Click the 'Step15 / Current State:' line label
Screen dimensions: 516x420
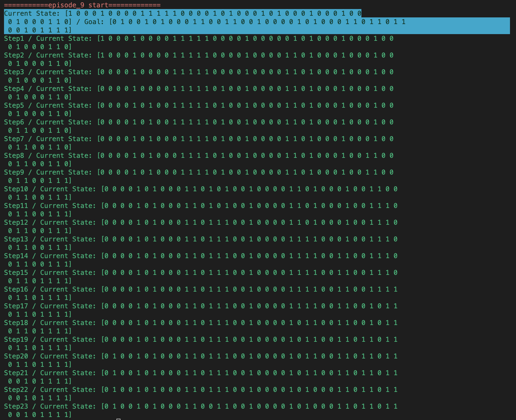[50, 273]
